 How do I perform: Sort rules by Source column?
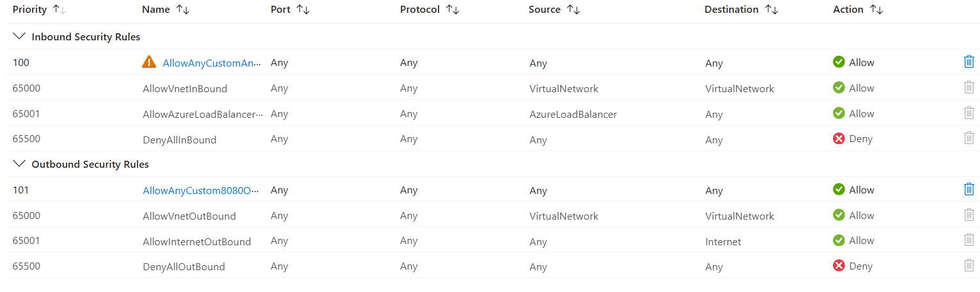(x=553, y=10)
